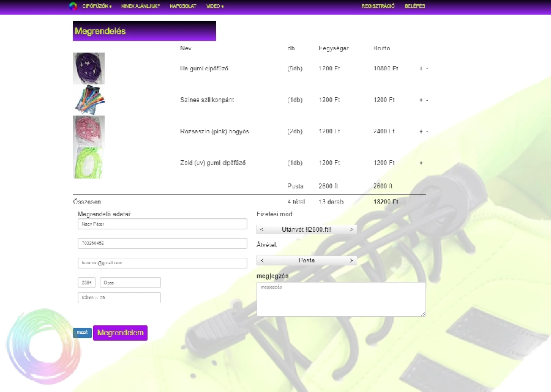Open the purple shoelace product thumbnail
The height and width of the screenshot is (392, 551).
click(89, 68)
